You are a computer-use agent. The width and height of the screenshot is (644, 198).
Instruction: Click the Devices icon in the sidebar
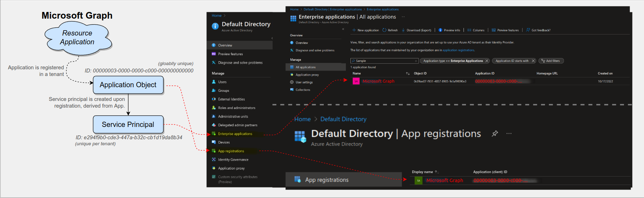coord(214,142)
